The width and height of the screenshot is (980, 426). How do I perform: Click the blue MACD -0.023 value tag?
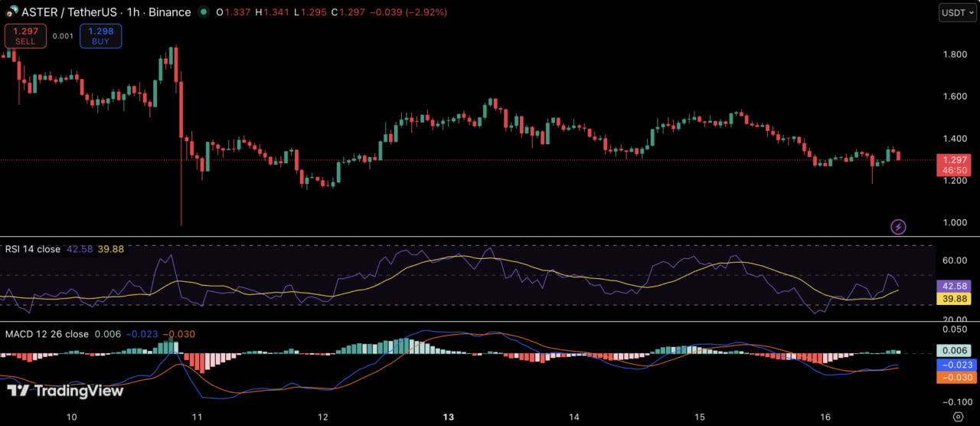[953, 365]
